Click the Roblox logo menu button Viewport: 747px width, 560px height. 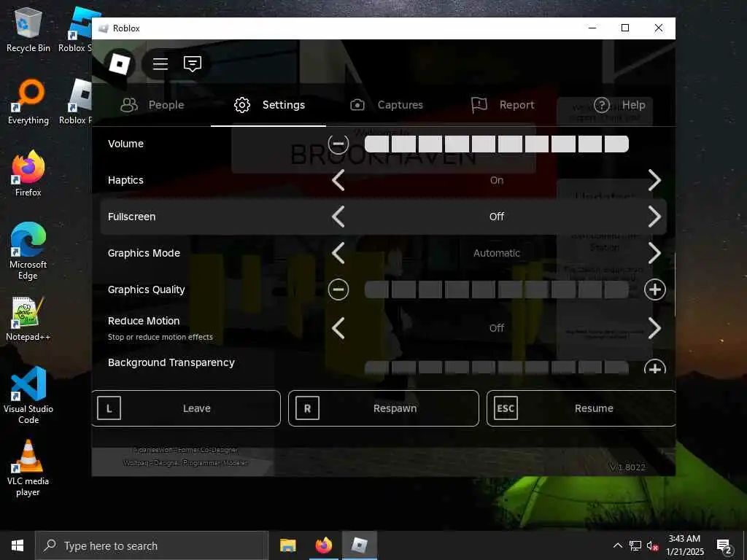(x=120, y=64)
